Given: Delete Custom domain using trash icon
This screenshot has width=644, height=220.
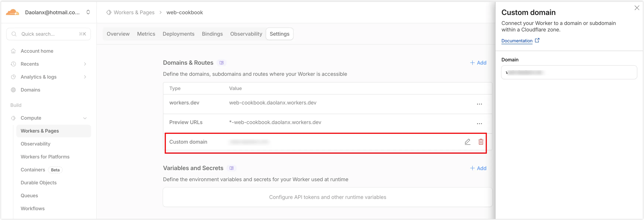Looking at the screenshot, I should pyautogui.click(x=481, y=142).
